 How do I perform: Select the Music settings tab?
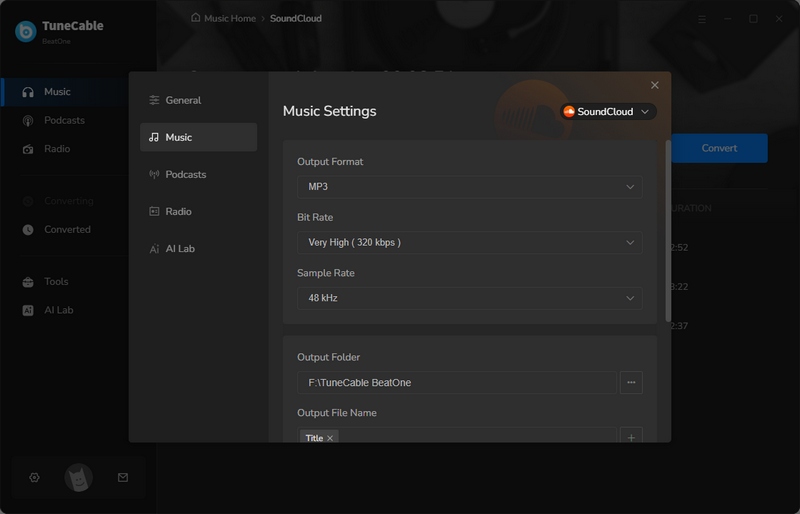(198, 137)
